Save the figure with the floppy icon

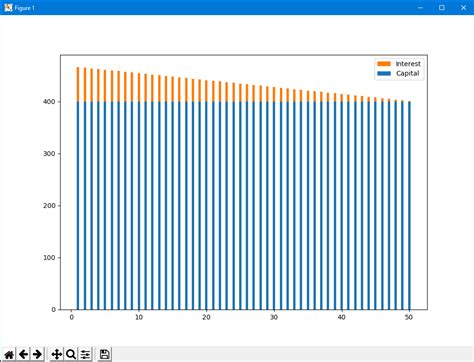click(x=104, y=354)
